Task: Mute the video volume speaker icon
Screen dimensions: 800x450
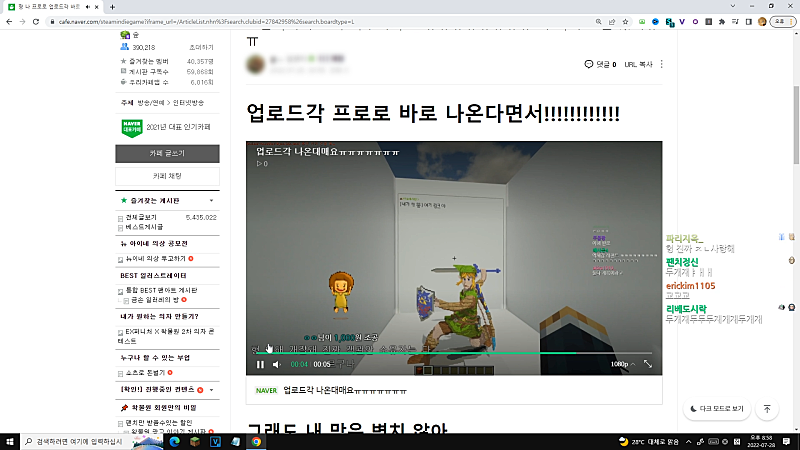Action: tap(277, 364)
